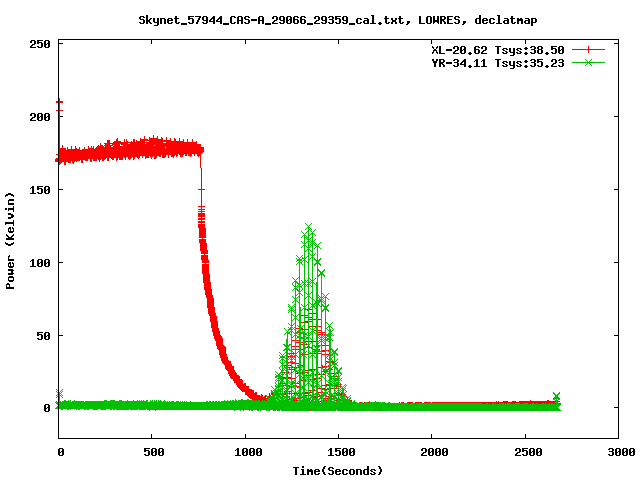Click the x-axis tick label 2500
640x480 pixels.
pos(528,452)
